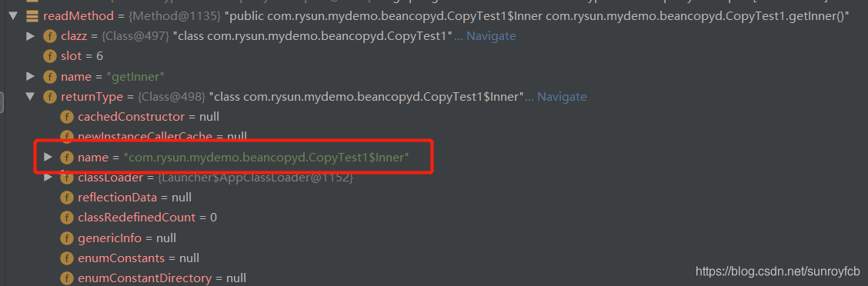Navigate to the clazz CopyTest1 class
The width and height of the screenshot is (868, 286).
(492, 36)
